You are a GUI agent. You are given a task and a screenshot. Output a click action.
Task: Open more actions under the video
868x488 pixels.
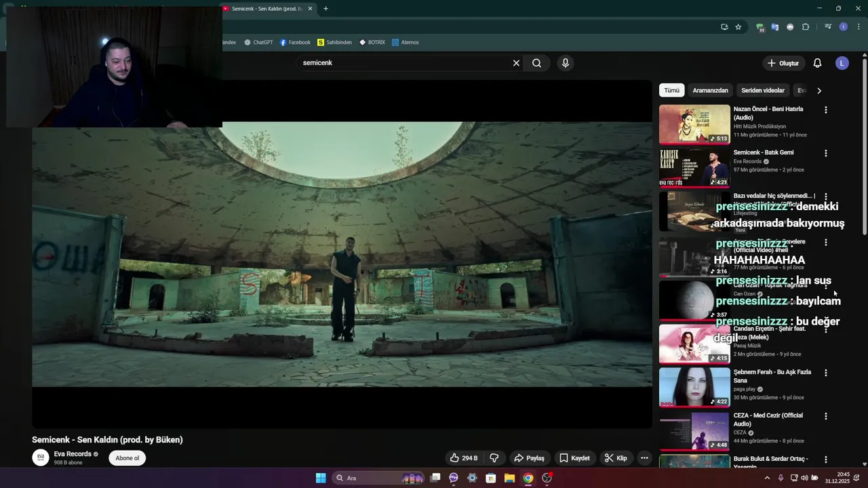(x=644, y=458)
